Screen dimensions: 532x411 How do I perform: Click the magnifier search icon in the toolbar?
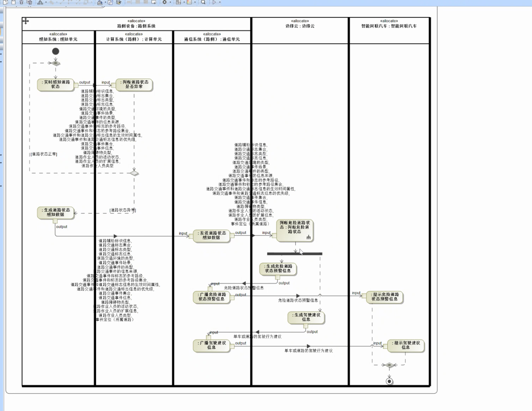(x=203, y=2)
